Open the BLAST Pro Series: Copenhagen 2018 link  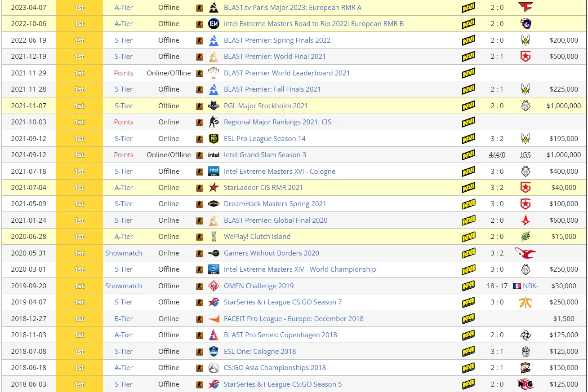click(281, 335)
